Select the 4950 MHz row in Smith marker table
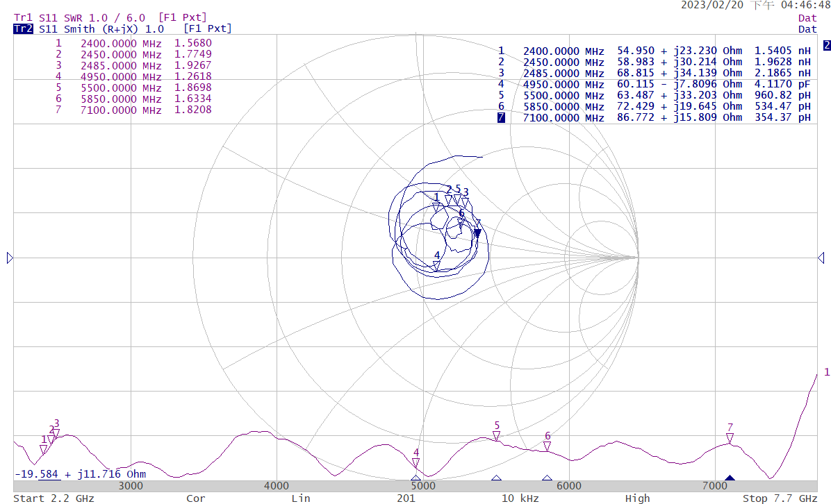 pyautogui.click(x=653, y=84)
